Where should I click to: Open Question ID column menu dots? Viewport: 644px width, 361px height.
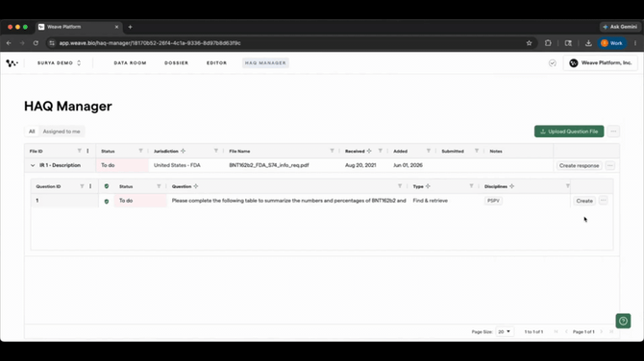[90, 186]
